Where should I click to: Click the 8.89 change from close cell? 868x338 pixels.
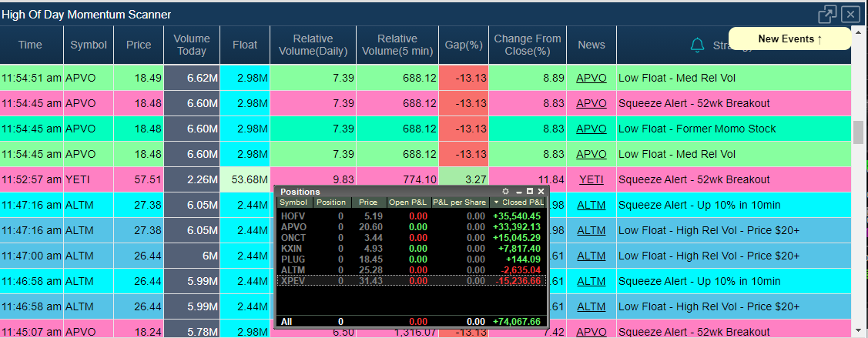(528, 78)
